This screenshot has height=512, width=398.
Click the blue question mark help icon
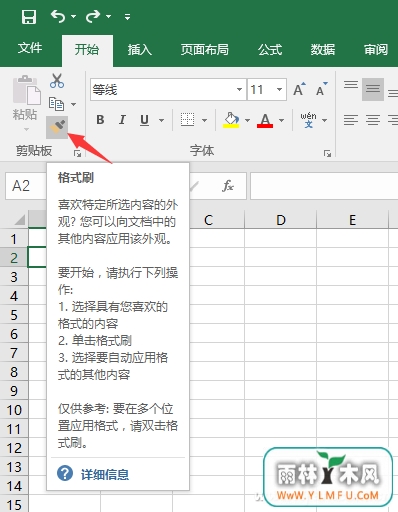click(x=65, y=473)
